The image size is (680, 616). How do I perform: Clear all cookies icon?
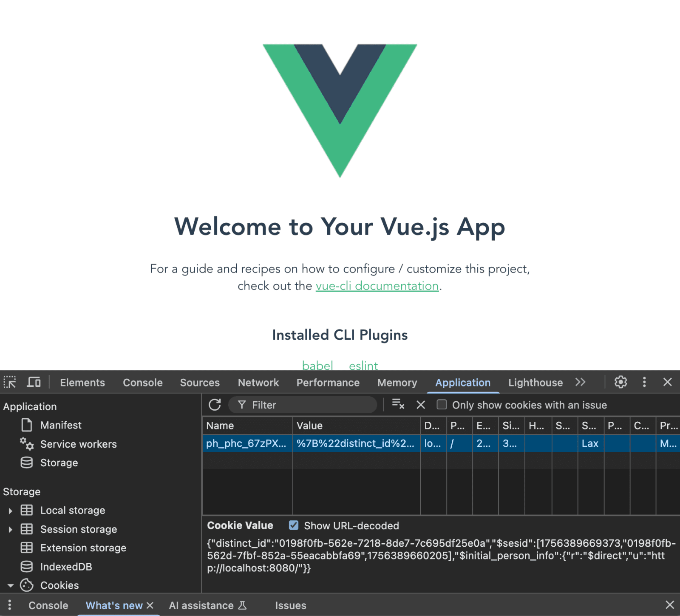pos(398,404)
